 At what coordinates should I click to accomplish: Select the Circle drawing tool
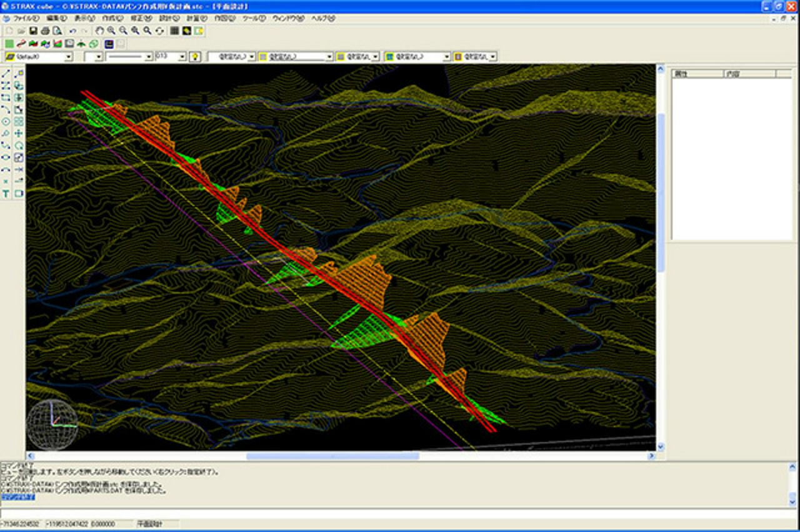coord(6,122)
